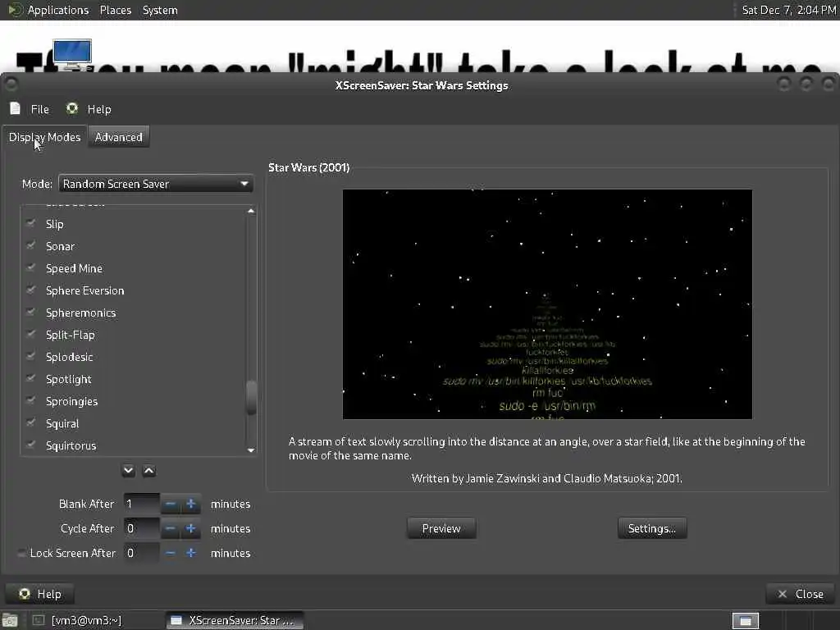Viewport: 840px width, 630px height.
Task: Toggle the Slip screensaver checkbox
Action: tap(31, 224)
